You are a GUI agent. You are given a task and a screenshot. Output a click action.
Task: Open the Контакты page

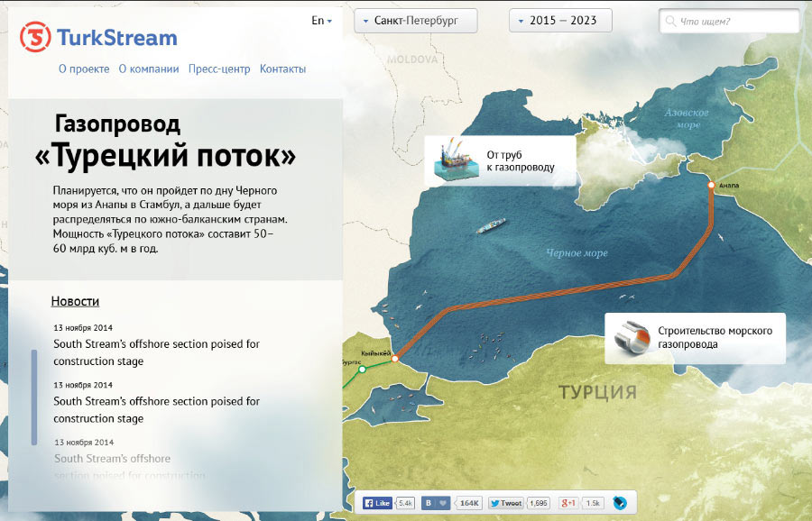[x=282, y=69]
